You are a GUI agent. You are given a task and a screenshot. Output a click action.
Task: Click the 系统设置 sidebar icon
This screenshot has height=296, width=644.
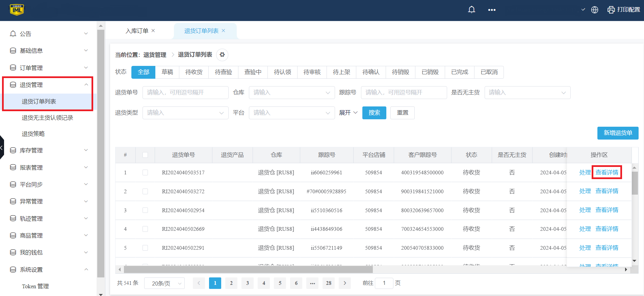point(13,270)
